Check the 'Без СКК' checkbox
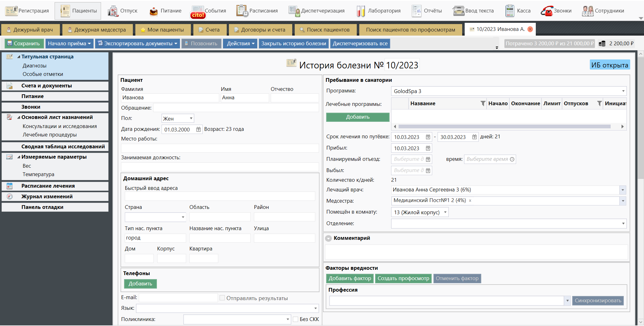Image resolution: width=644 pixels, height=326 pixels. (296, 319)
